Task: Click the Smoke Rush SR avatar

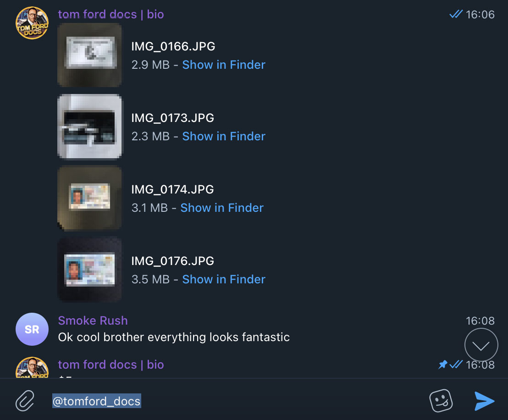Action: point(32,329)
